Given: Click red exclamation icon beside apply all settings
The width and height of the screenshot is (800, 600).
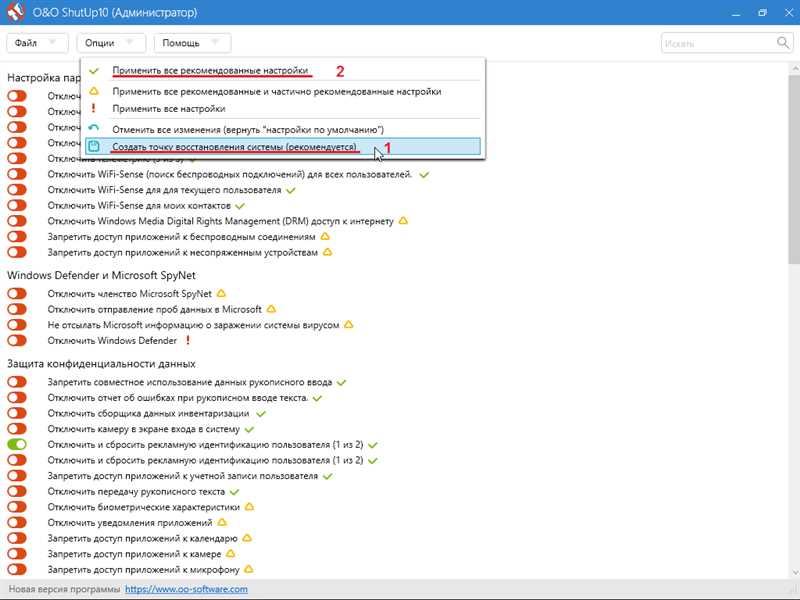Looking at the screenshot, I should point(93,108).
